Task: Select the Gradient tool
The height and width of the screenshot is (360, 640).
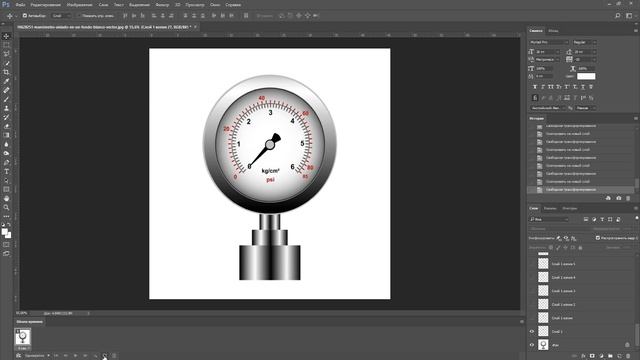Action: point(6,135)
